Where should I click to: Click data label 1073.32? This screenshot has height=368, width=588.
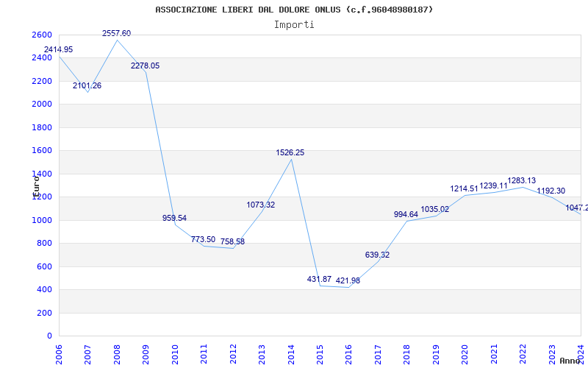tap(261, 205)
